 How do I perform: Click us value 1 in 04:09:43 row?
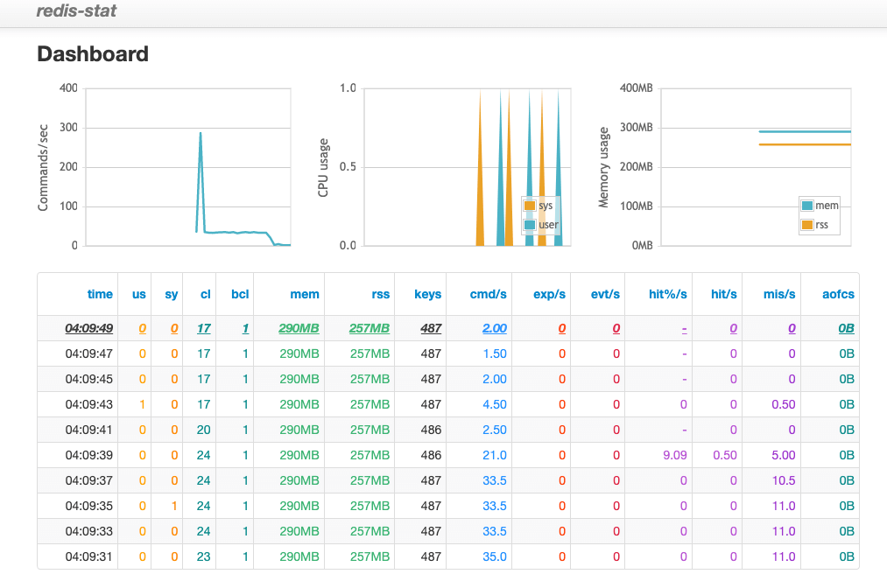pos(143,405)
